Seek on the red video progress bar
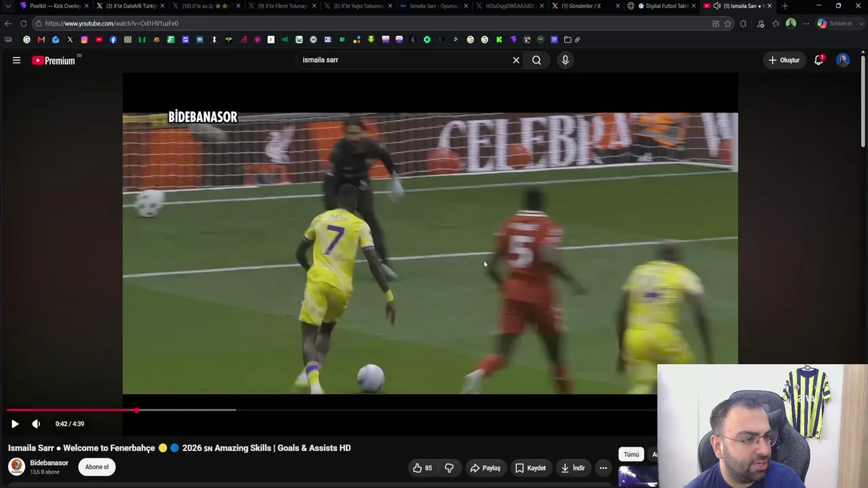Screen dimensions: 868x488 pos(71,410)
